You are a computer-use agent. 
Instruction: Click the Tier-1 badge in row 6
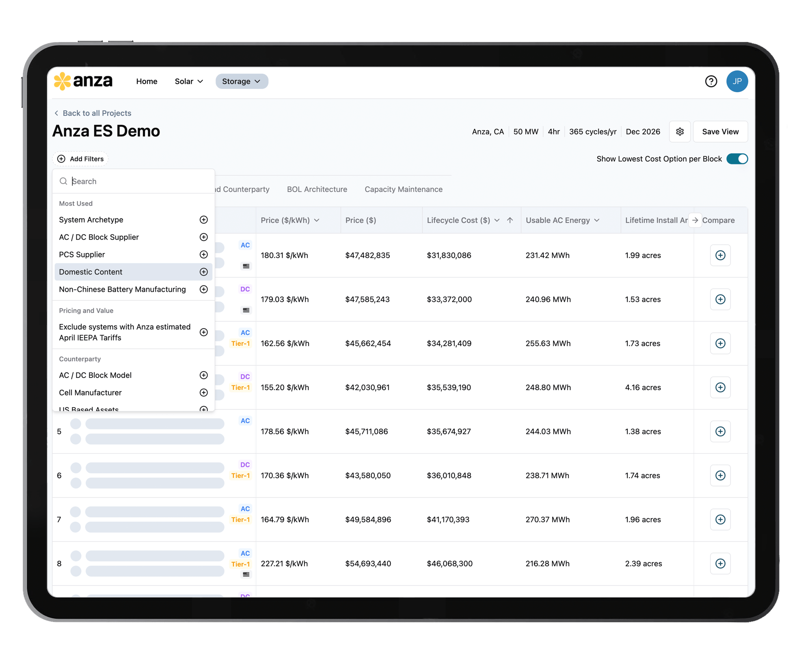coord(240,475)
